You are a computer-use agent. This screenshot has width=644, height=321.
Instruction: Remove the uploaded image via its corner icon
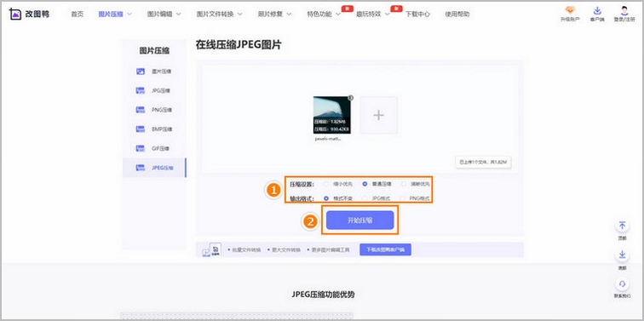(350, 98)
